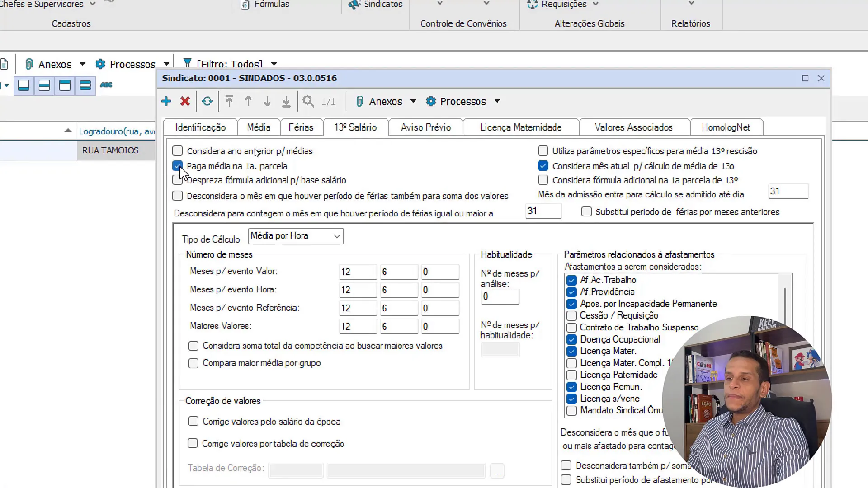Click the Fórmulas ribbon button
The width and height of the screenshot is (868, 488).
(x=266, y=5)
